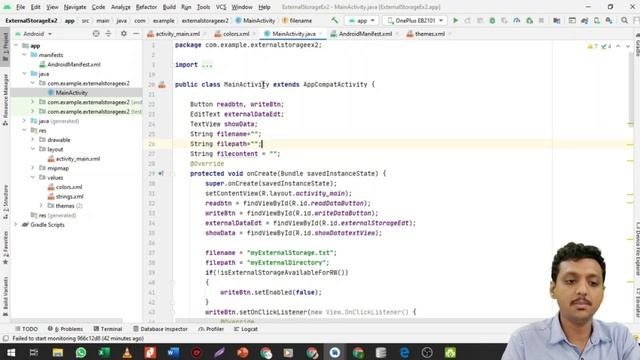Open the Favorites side panel
This screenshot has width=640, height=360.
(5, 247)
